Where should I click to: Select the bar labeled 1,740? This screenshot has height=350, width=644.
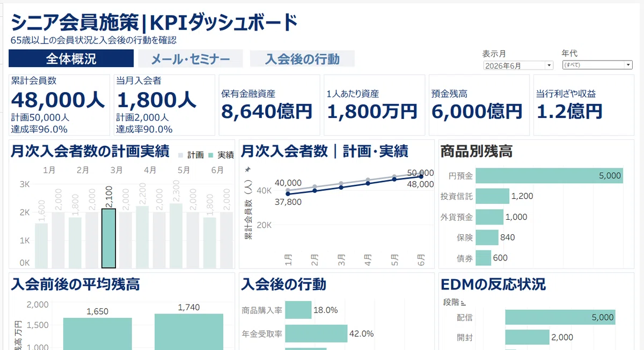point(189,332)
